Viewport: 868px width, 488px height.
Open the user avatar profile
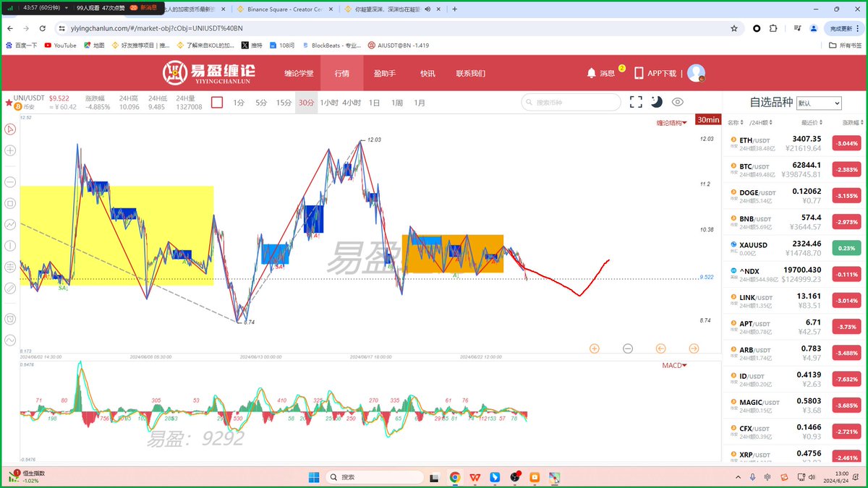696,73
